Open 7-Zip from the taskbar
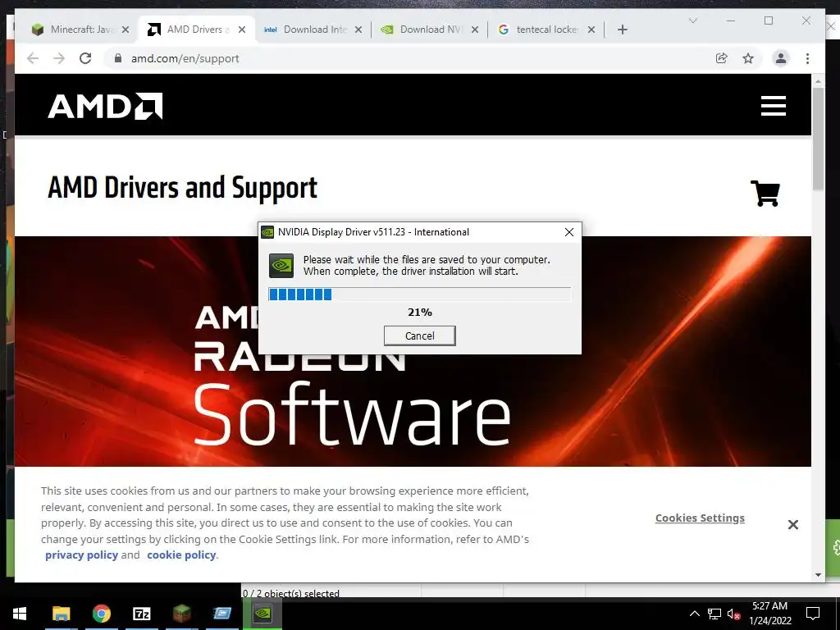 (x=141, y=613)
